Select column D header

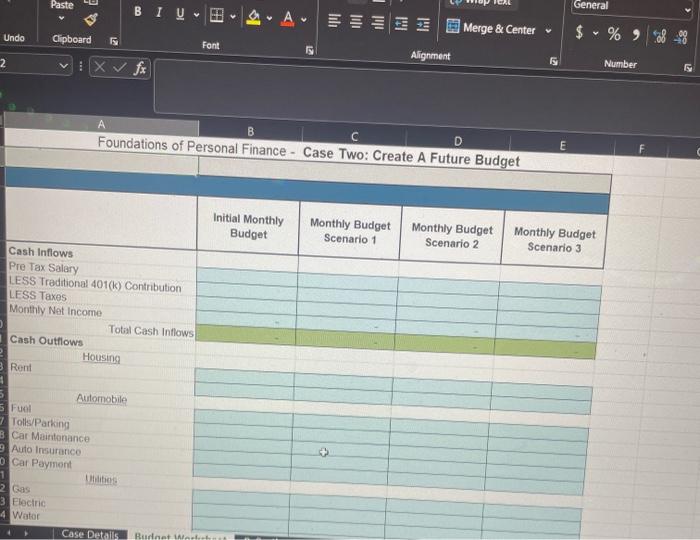[x=458, y=141]
